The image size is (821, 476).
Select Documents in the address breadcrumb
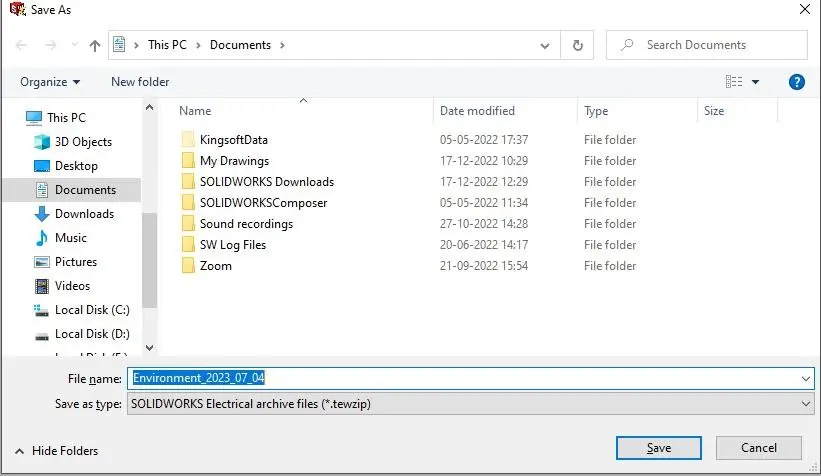point(240,45)
